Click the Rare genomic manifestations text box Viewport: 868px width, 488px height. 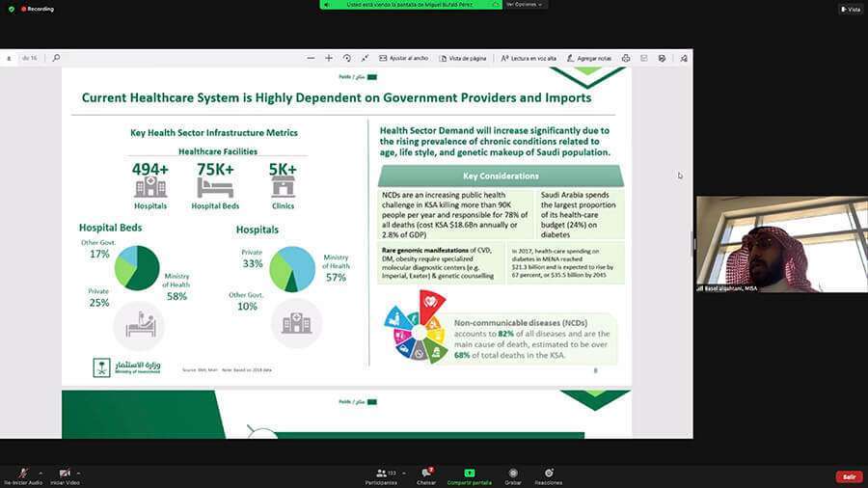pyautogui.click(x=441, y=263)
